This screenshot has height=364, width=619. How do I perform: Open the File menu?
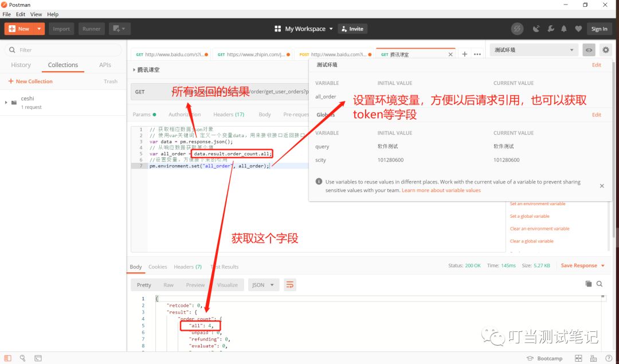point(7,14)
